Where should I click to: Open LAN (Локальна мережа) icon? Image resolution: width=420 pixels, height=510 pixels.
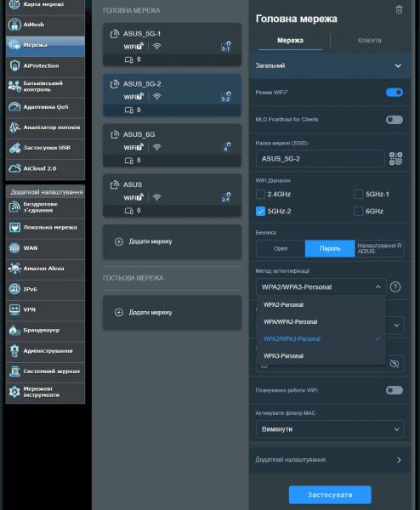[x=14, y=227]
